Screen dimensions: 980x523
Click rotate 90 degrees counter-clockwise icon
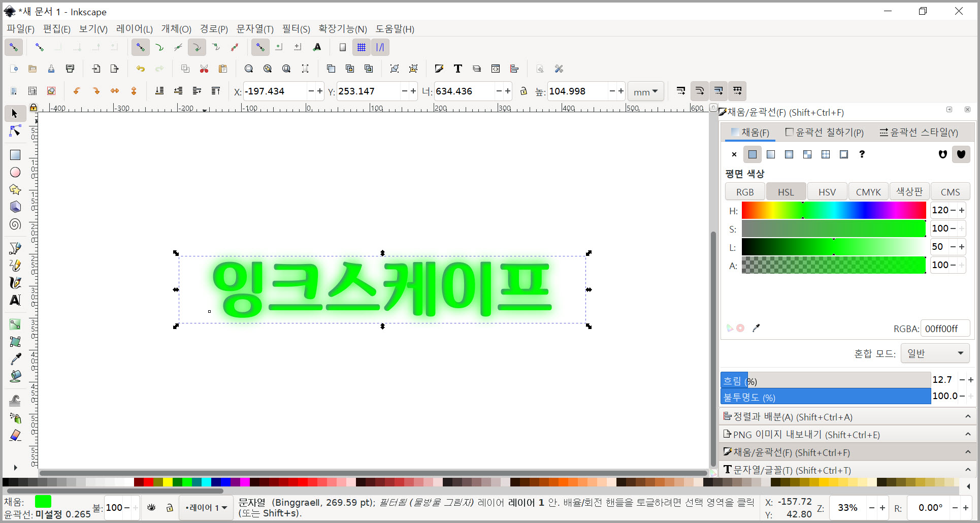(77, 91)
